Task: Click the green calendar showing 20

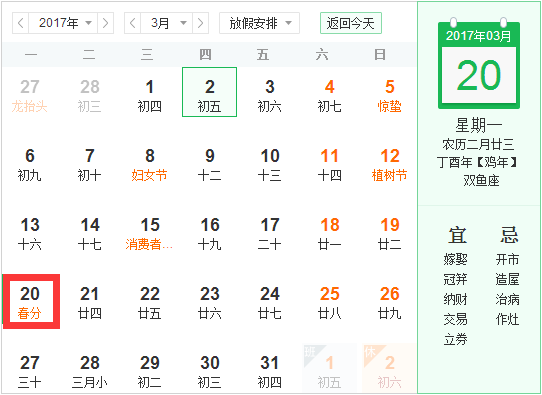Action: click(479, 64)
